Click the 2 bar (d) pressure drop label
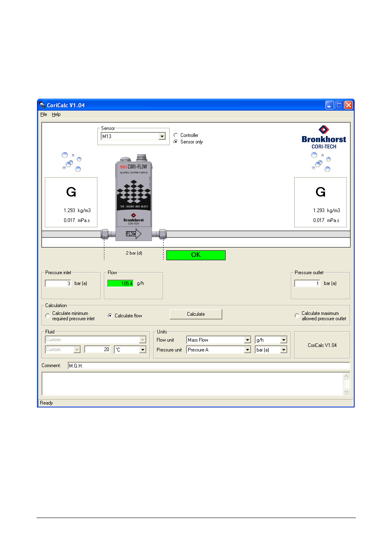Screen dimensions: 392x555 point(134,253)
